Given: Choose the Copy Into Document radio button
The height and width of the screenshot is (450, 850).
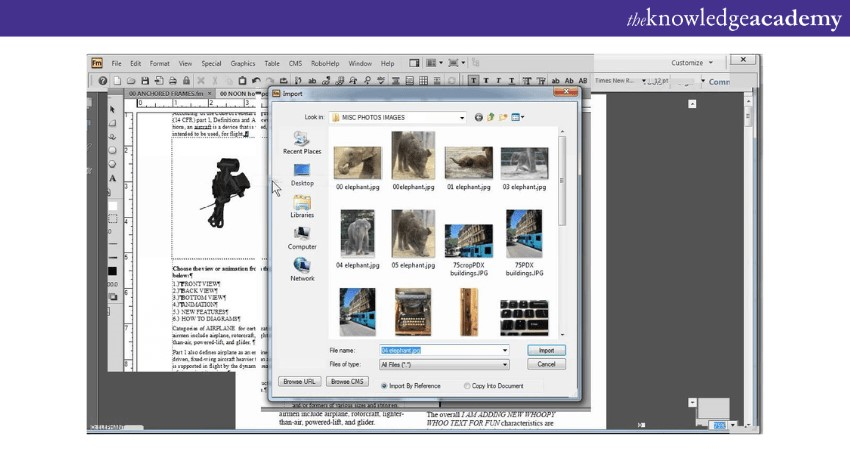Looking at the screenshot, I should click(x=468, y=385).
